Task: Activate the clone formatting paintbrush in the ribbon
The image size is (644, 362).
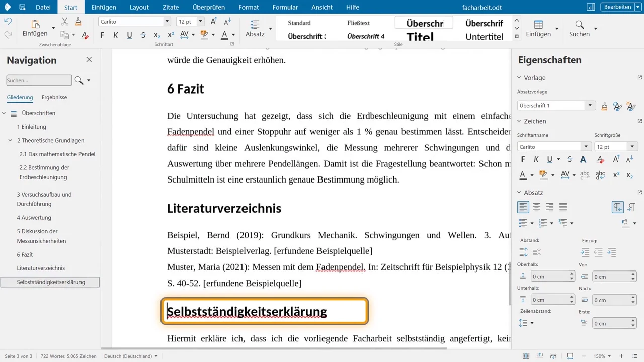Action: (78, 21)
